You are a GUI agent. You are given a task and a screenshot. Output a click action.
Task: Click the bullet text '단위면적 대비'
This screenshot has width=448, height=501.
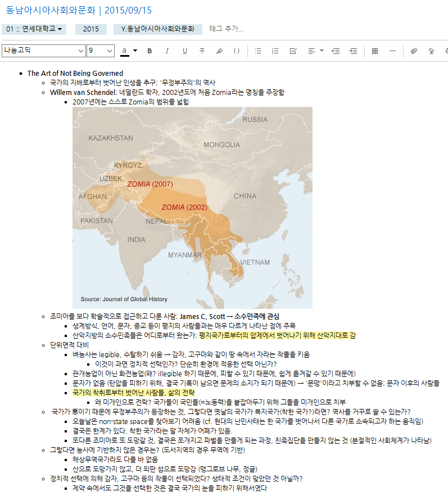pyautogui.click(x=69, y=345)
